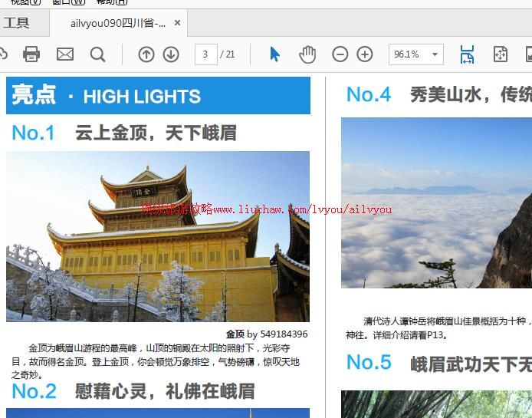Image resolution: width=532 pixels, height=418 pixels.
Task: Go to the previous page with the up arrow
Action: click(146, 54)
